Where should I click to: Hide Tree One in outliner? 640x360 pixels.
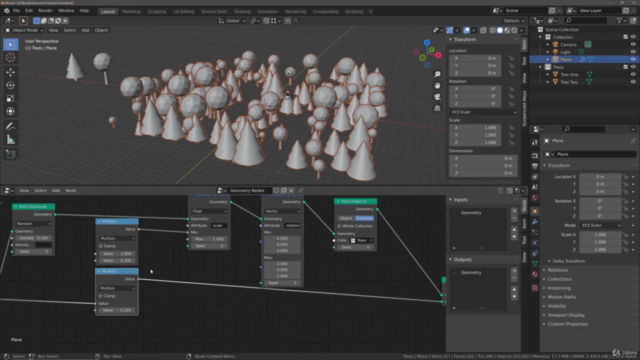633,74
